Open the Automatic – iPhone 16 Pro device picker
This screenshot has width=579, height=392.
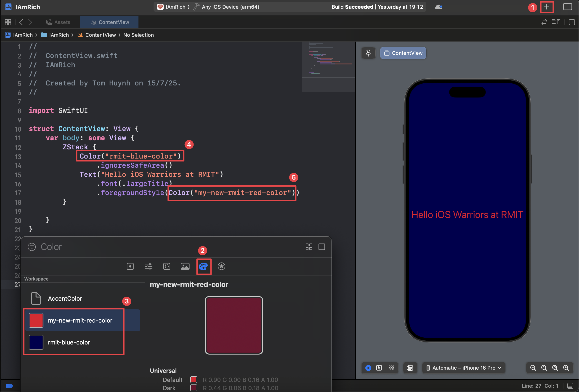click(x=463, y=368)
